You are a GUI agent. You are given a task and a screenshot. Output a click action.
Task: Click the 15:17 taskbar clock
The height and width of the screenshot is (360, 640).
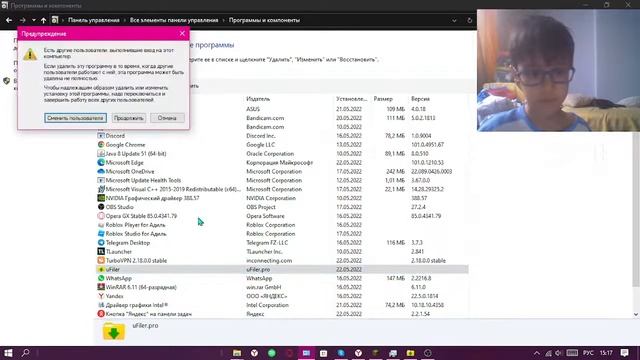606,353
